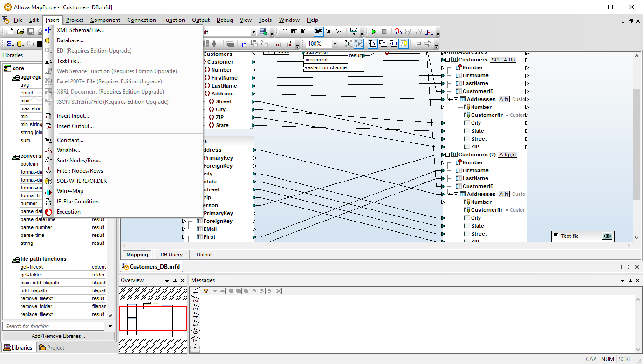Screen dimensions: 643x364
Task: Select the parse-number function row
Action: [x=63, y=227]
